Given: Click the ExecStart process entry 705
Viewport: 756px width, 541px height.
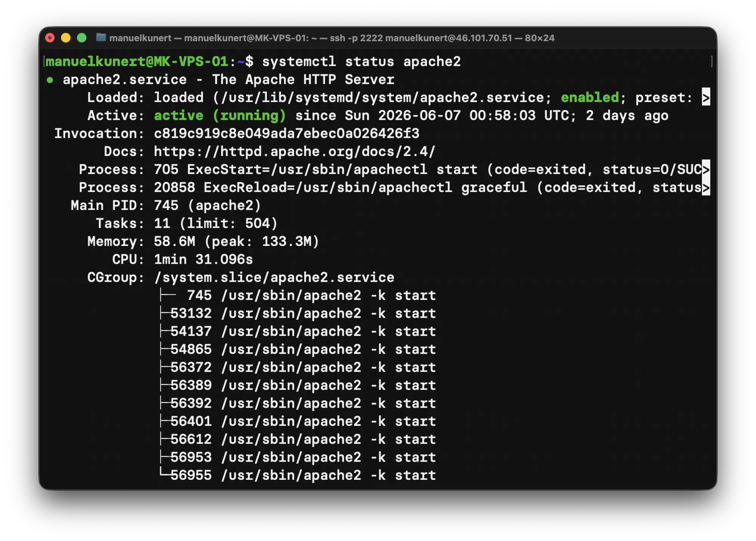Looking at the screenshot, I should pos(428,169).
